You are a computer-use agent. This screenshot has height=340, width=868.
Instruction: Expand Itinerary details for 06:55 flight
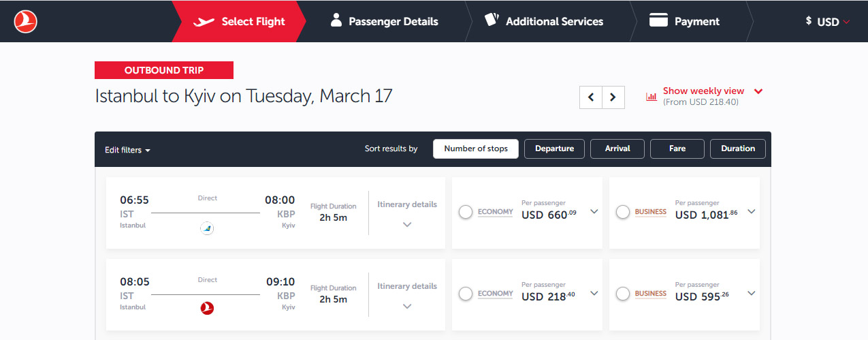(407, 214)
